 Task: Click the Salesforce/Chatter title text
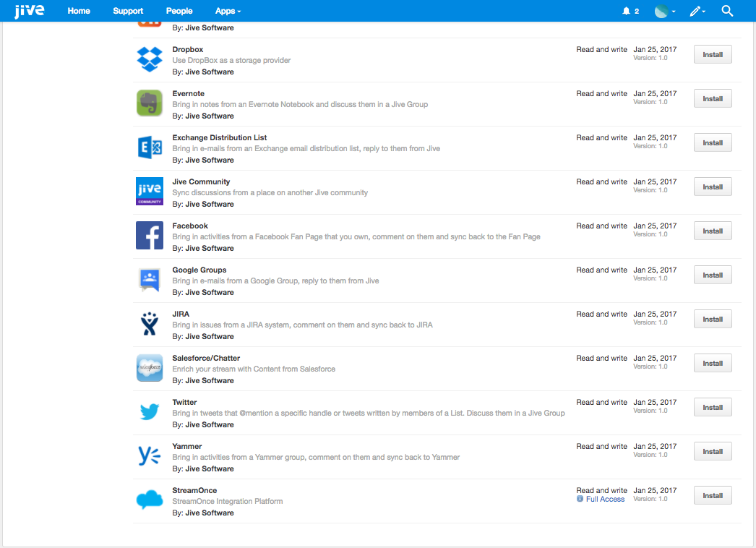tap(206, 358)
